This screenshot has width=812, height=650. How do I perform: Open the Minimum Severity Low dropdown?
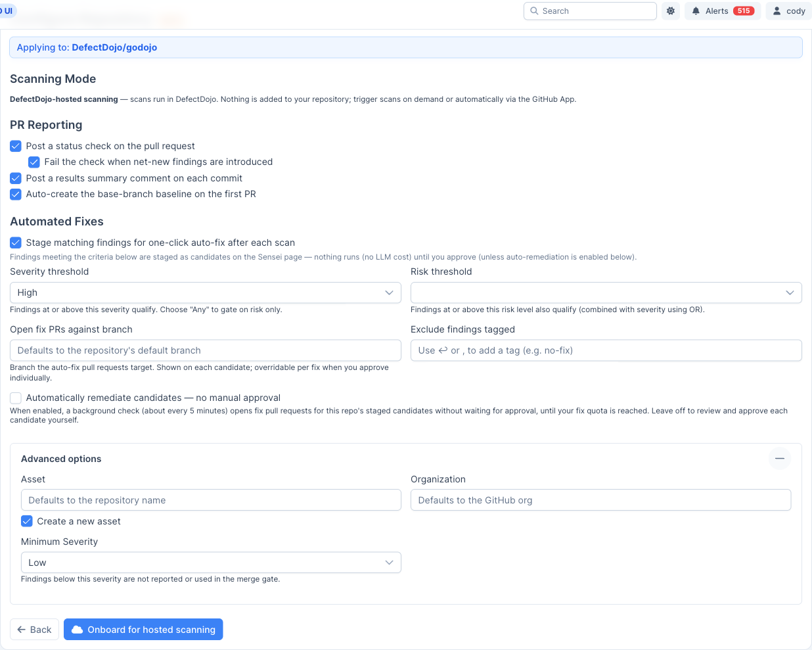(211, 563)
